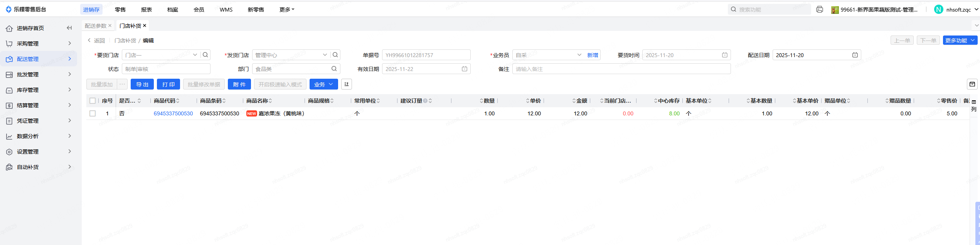Sort by 金额 column
Screen dimensions: 980x245
tap(574, 101)
